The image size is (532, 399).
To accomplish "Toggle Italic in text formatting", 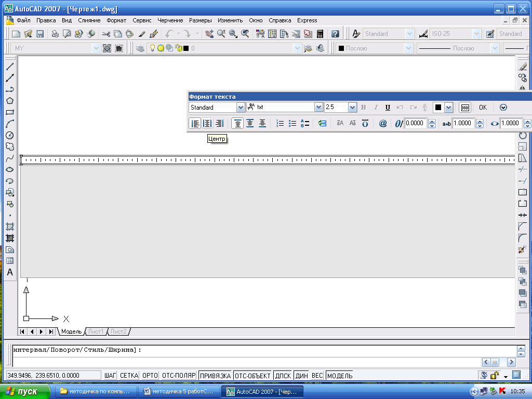I will 376,108.
